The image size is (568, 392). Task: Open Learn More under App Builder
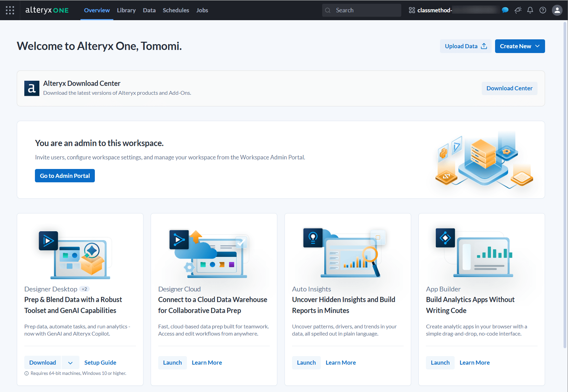(x=475, y=362)
